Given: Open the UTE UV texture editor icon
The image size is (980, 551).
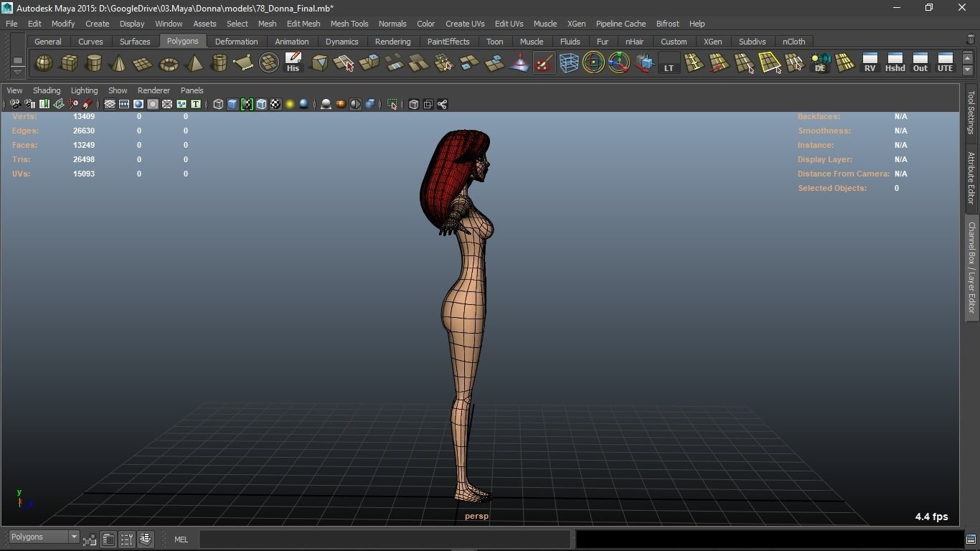Looking at the screenshot, I should pos(945,63).
